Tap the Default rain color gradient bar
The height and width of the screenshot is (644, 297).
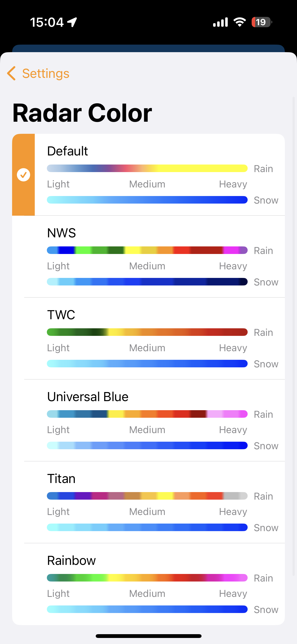click(147, 168)
